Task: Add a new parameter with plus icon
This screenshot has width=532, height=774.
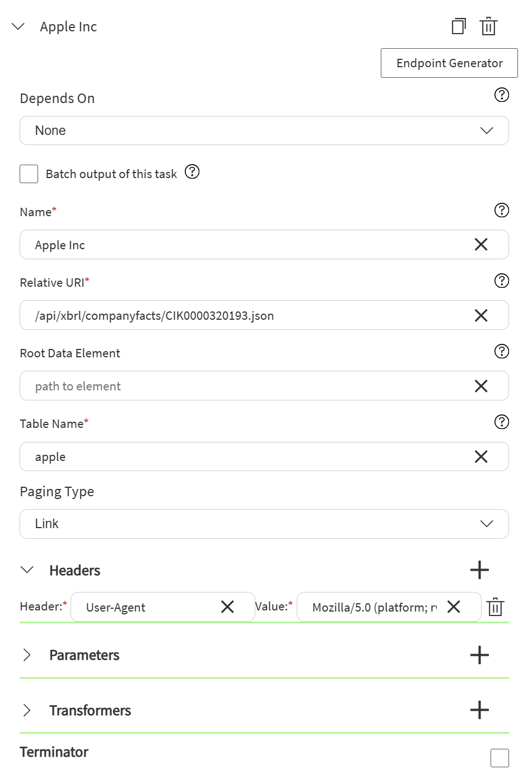Action: click(479, 655)
